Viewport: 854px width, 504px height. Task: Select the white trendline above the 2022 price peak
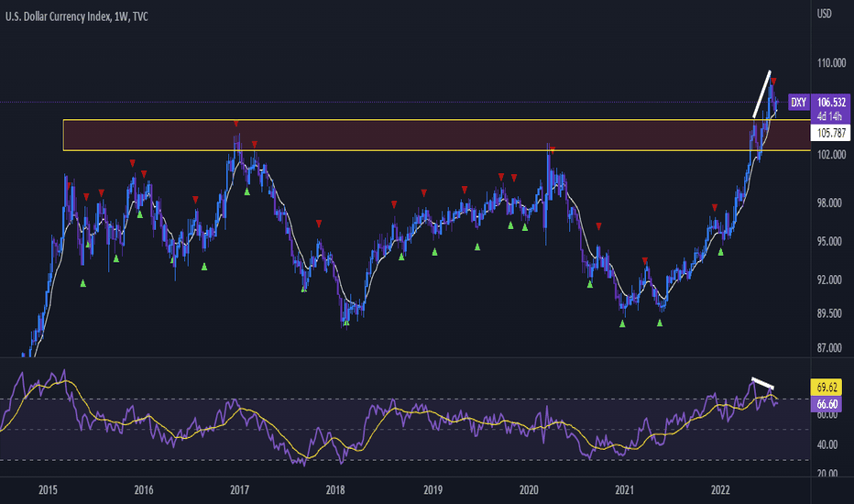[762, 93]
